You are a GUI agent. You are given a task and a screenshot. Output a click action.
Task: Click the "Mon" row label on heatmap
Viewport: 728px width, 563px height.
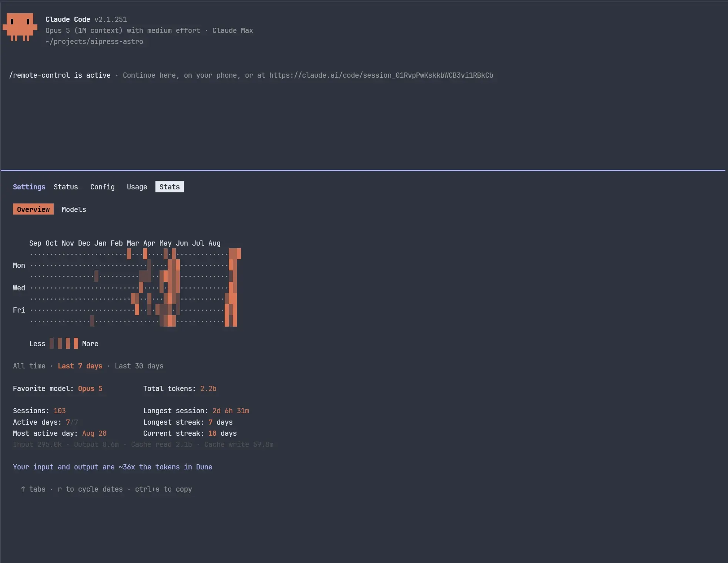tap(19, 265)
